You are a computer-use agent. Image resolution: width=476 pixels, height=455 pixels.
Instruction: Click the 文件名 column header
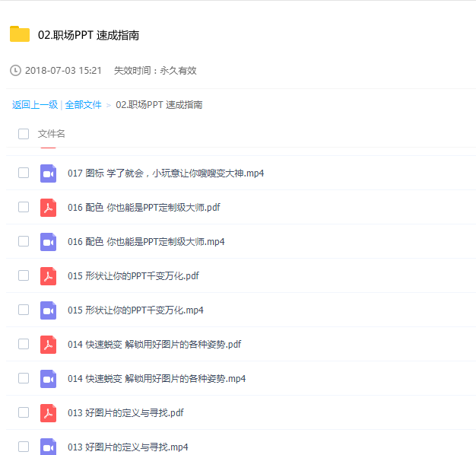coord(52,134)
